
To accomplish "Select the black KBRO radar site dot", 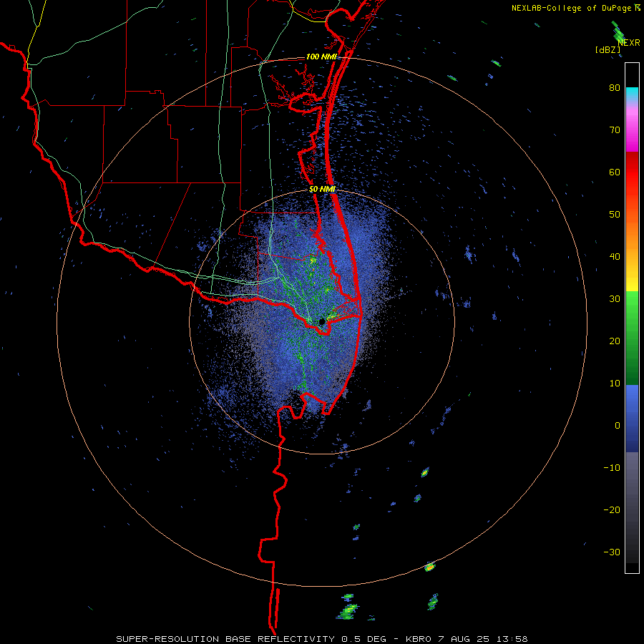I will pos(322,321).
